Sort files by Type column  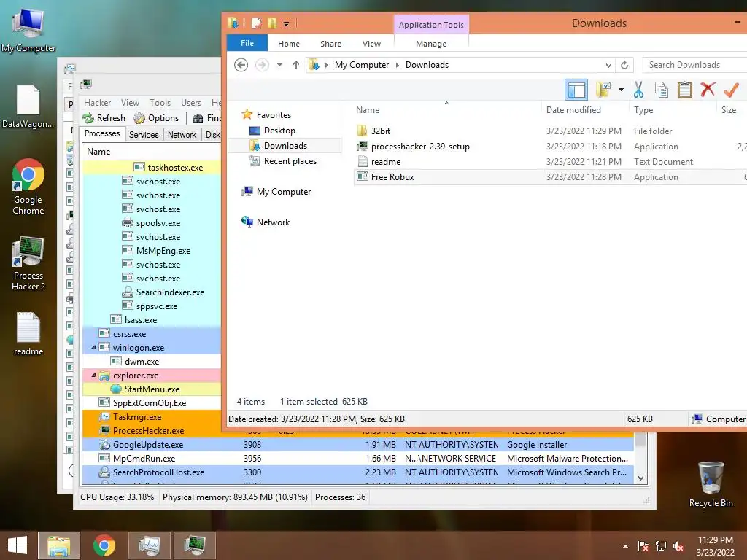click(643, 110)
